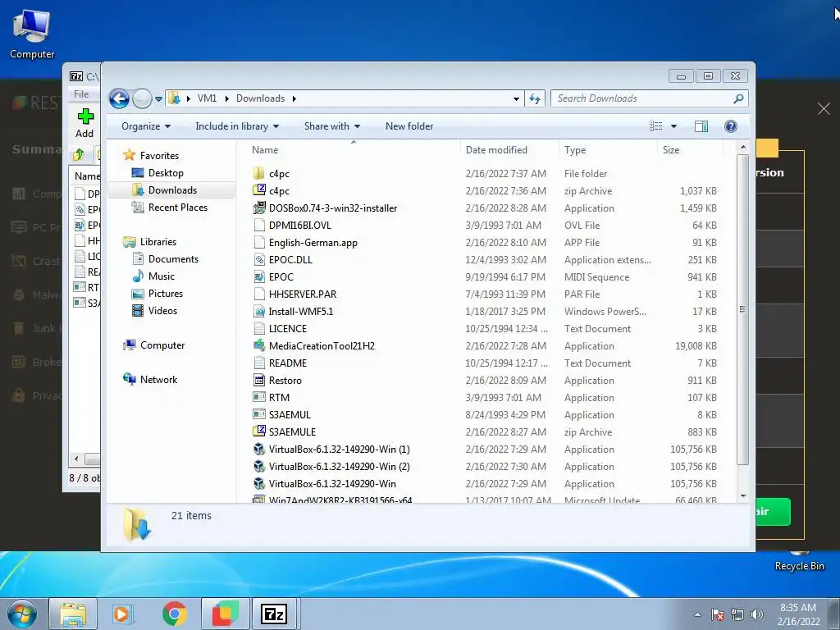
Task: Open the Documents library
Action: [166, 258]
